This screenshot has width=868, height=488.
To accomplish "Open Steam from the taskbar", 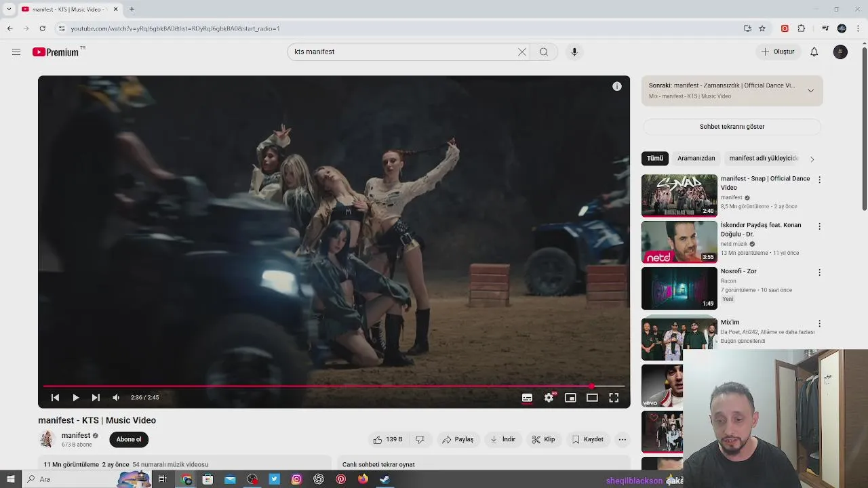I will point(384,479).
